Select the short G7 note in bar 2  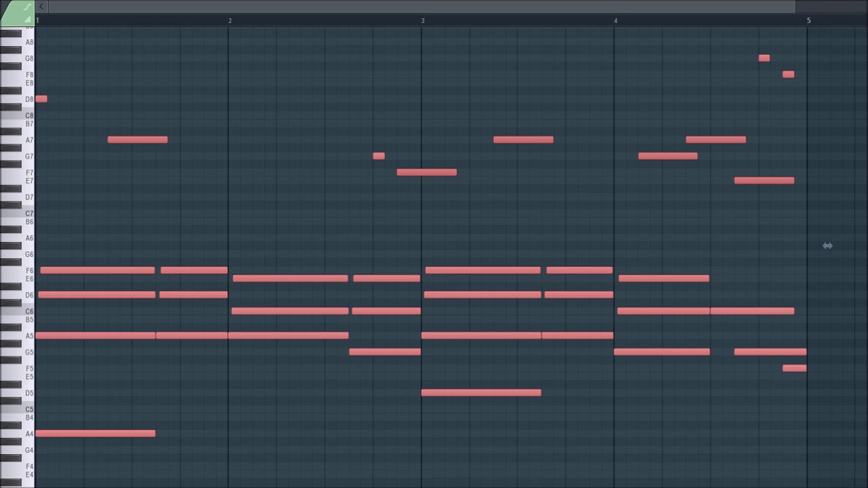[x=379, y=156]
